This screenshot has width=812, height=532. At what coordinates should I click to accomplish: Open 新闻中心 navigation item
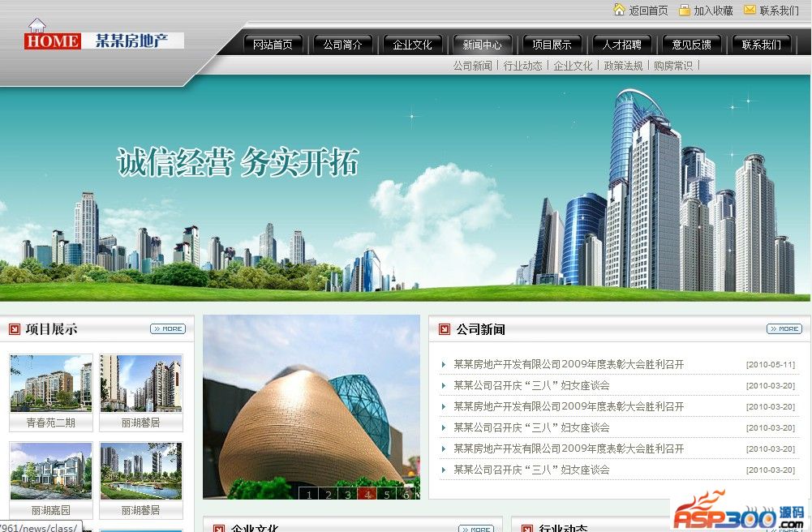tap(482, 45)
